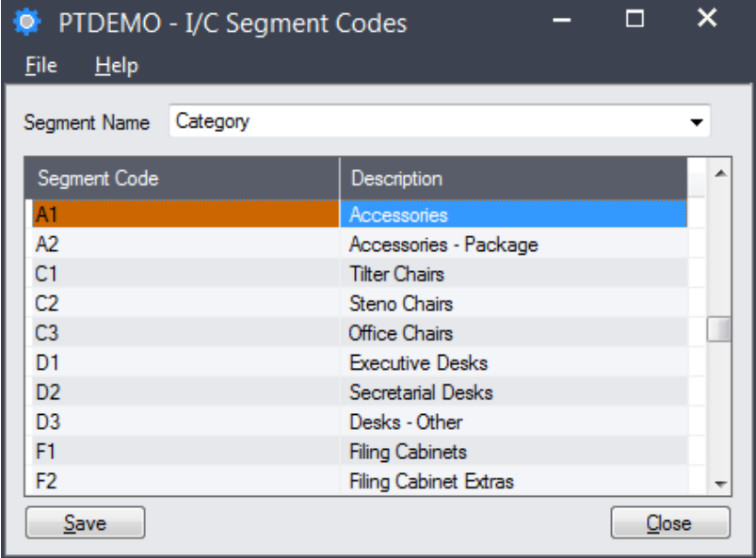The height and width of the screenshot is (558, 756).
Task: Click the Accessories - Package description
Action: pyautogui.click(x=513, y=244)
